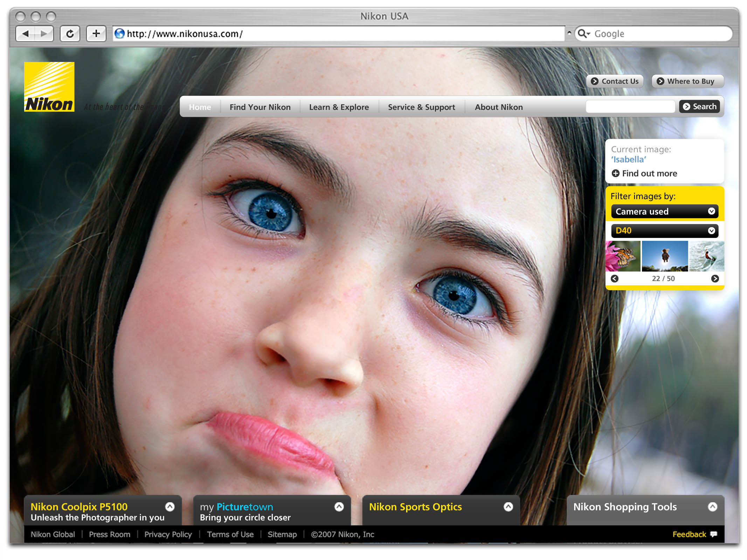Click the Where to Buy button
Image resolution: width=747 pixels, height=560 pixels.
[x=687, y=81]
